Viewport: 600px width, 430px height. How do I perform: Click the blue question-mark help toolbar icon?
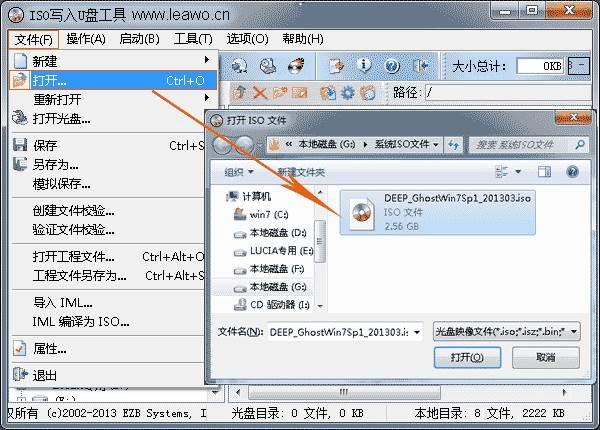coord(392,66)
